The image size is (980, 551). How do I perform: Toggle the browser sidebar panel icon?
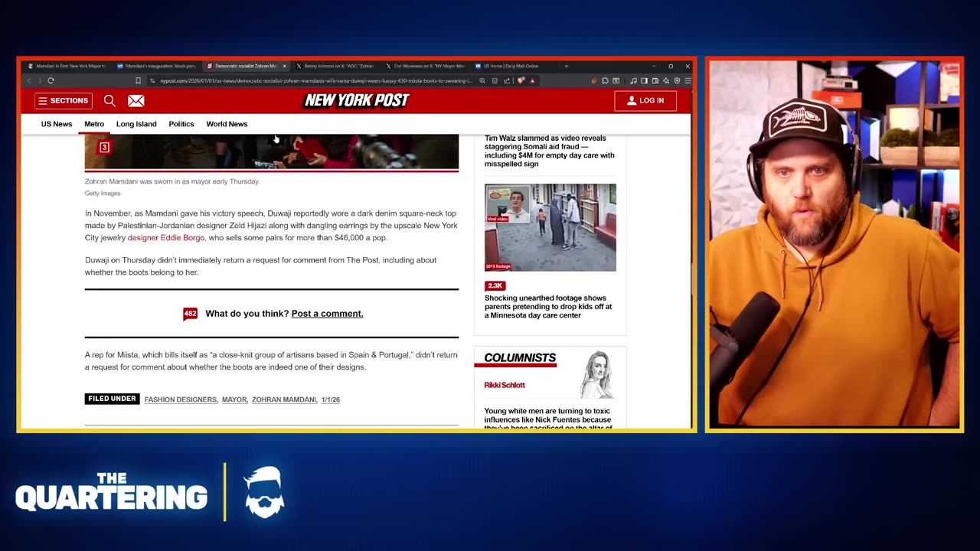click(645, 80)
